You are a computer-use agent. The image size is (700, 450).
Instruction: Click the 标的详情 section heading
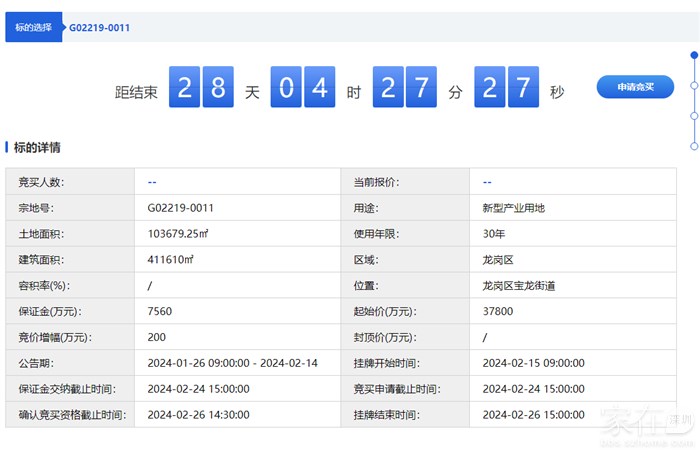(x=37, y=147)
